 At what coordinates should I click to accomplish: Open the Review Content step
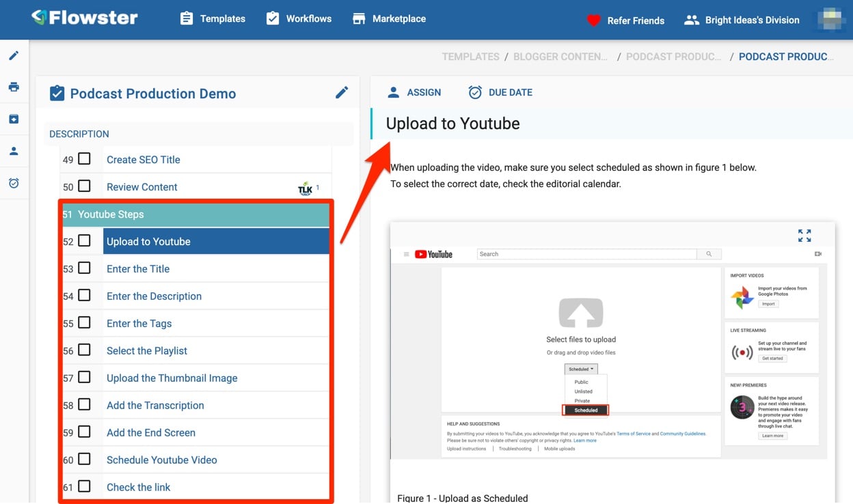click(x=142, y=187)
